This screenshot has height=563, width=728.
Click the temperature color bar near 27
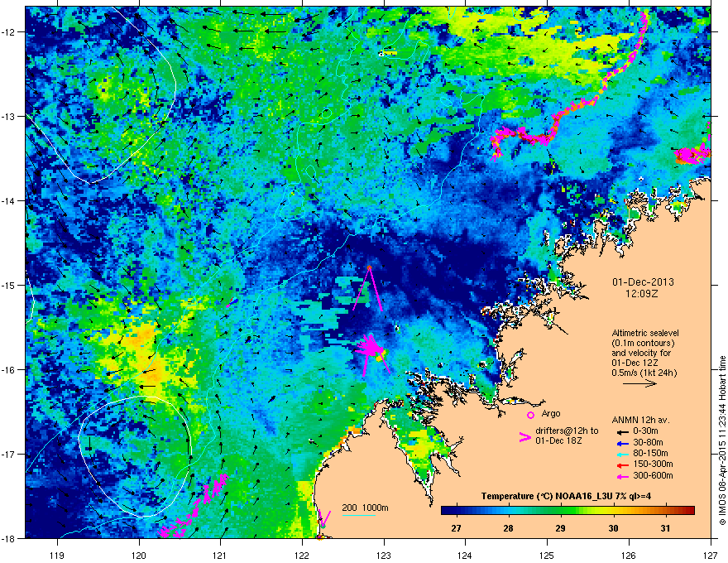(x=457, y=511)
